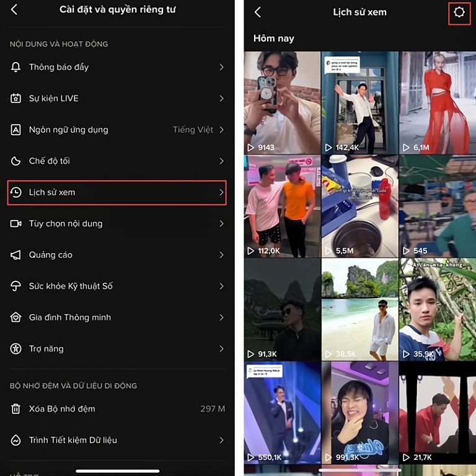476x476 pixels.
Task: Tap the moon icon for Chế độ tối
Action: point(16,161)
